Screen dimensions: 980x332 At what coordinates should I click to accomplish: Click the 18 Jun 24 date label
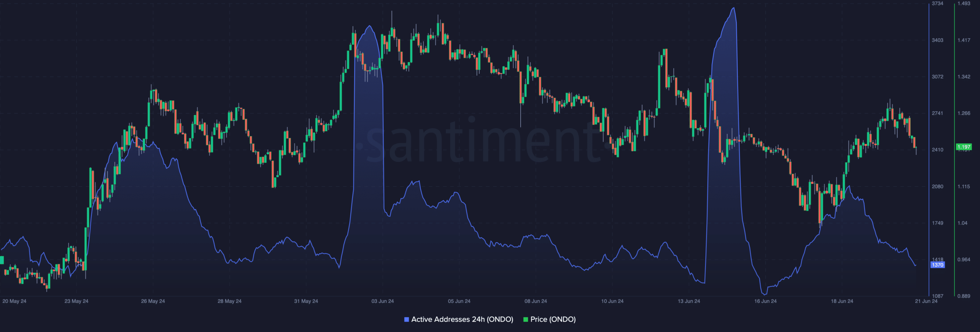point(842,301)
